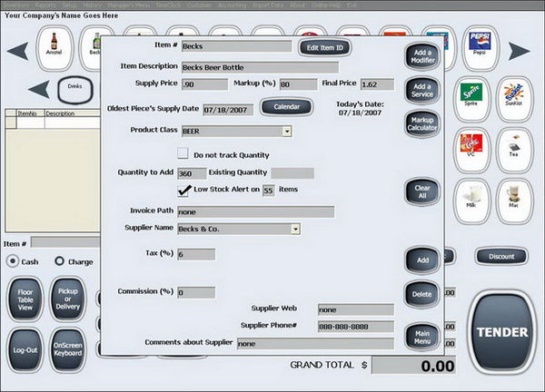Go to next items with right arrow
Screen dimensions: 545x392
point(519,51)
